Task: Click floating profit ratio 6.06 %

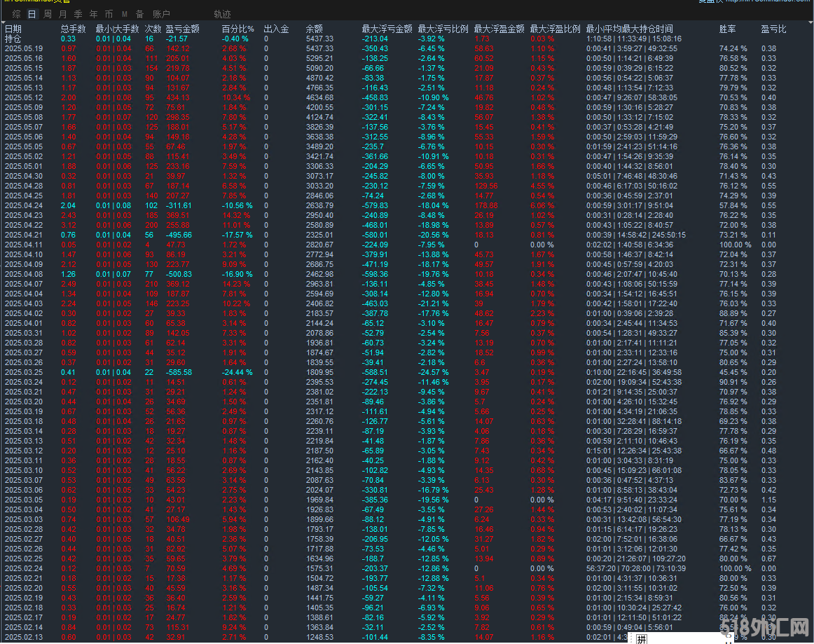Action: 542,205
